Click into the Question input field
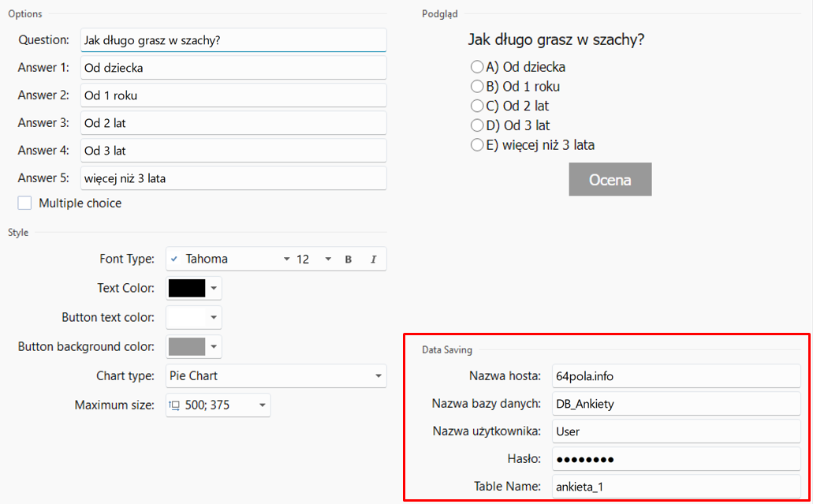This screenshot has width=813, height=504. click(233, 40)
